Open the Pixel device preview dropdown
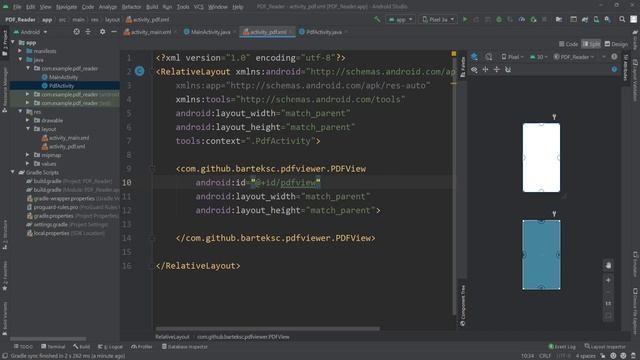Screen dimensions: 640x360 [512, 57]
